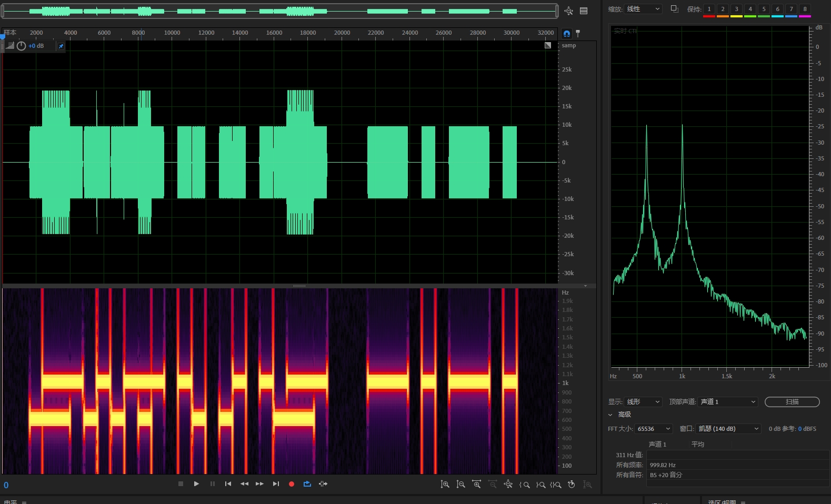This screenshot has width=831, height=504.
Task: Jump to the next marker with the transport
Action: (x=276, y=484)
